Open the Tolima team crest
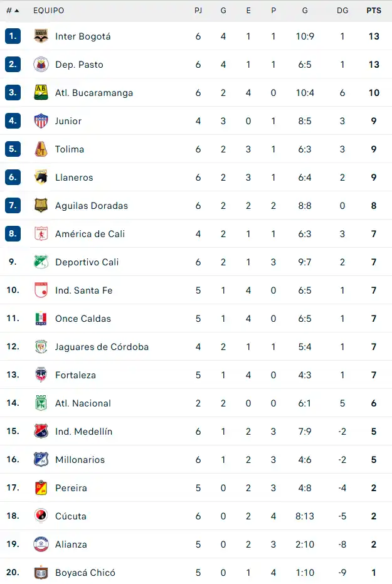The width and height of the screenshot is (392, 584). click(41, 149)
